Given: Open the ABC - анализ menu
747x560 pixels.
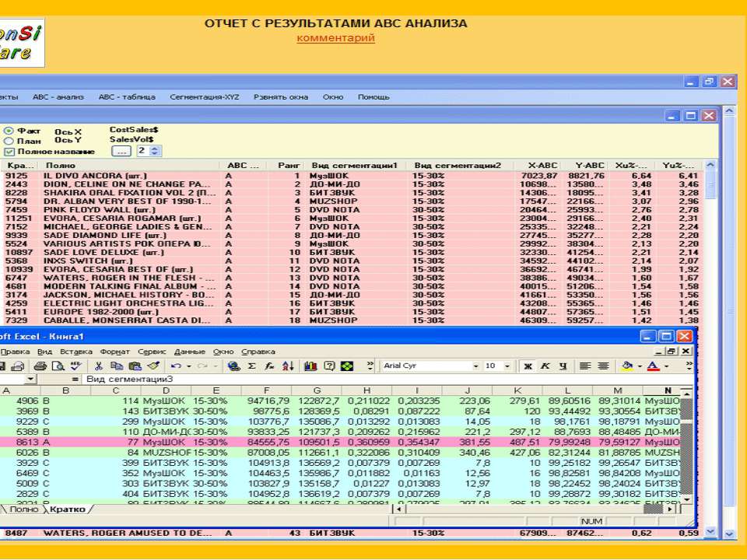Looking at the screenshot, I should click(58, 96).
